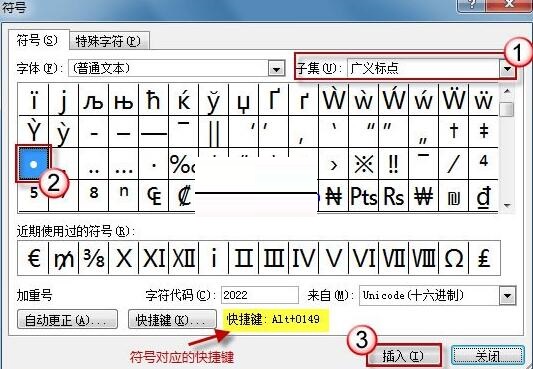Pick the lowercase ẅ with diaeresis
The image size is (533, 369).
(483, 100)
